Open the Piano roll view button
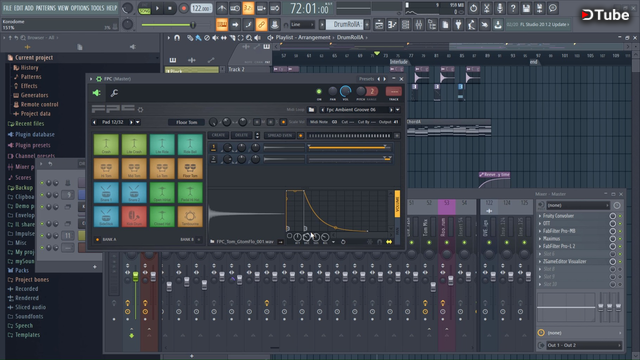The image size is (640, 360). 392,25
